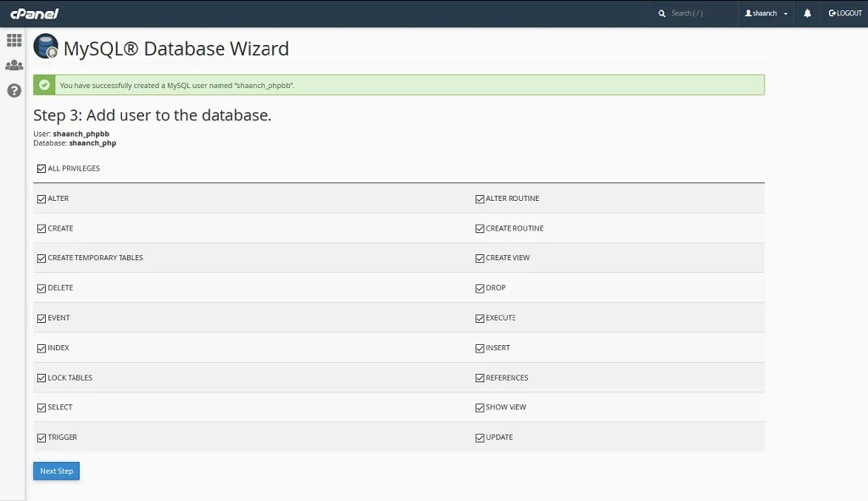Click the MySQL Database Wizard icon
868x501 pixels.
click(x=46, y=47)
